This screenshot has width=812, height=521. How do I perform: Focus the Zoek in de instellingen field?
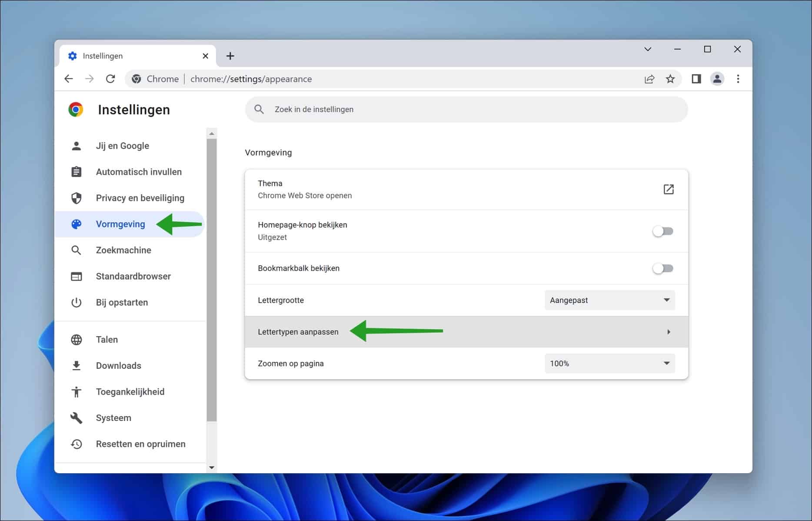pos(466,109)
